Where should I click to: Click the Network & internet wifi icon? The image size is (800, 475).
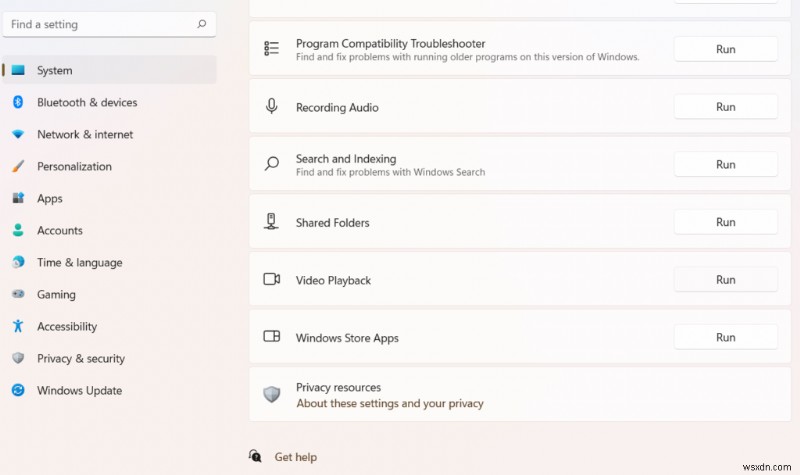point(18,134)
